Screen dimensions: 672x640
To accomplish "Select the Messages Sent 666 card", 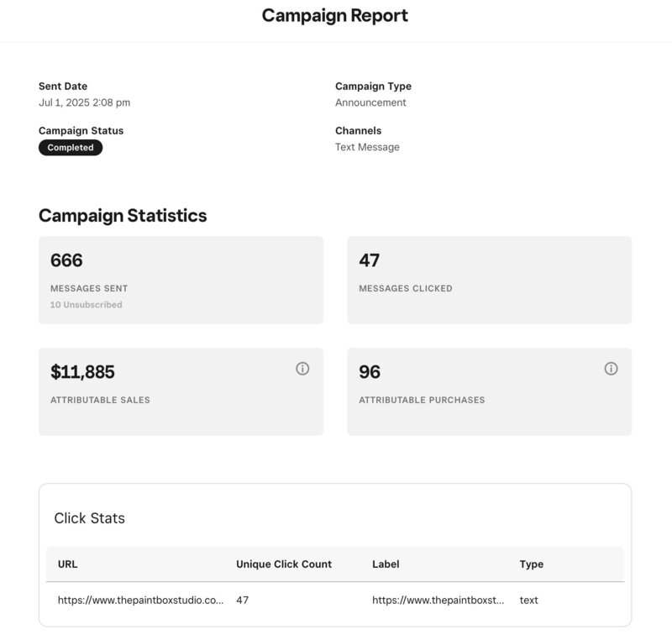I will (x=181, y=280).
